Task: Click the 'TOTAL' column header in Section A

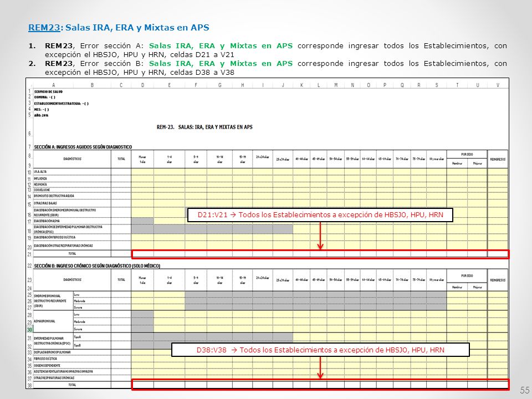Action: (121, 159)
